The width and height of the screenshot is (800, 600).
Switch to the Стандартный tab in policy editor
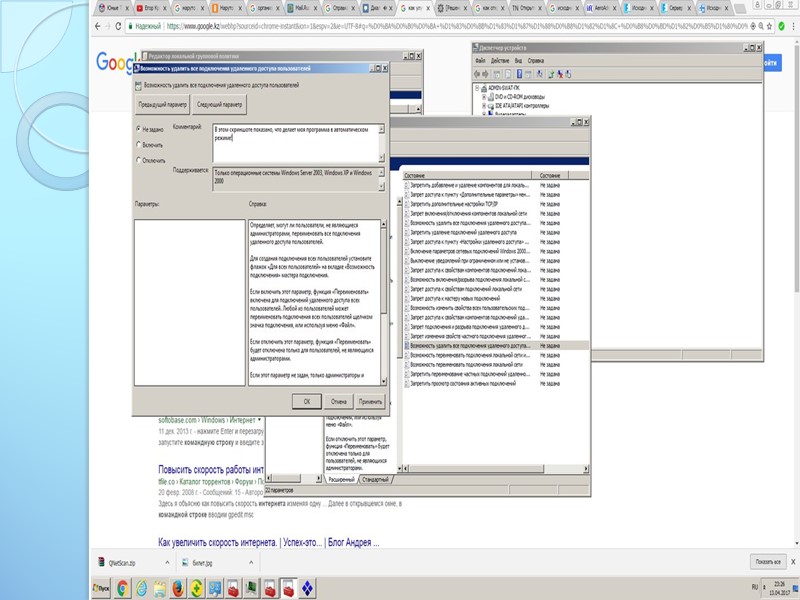pyautogui.click(x=376, y=480)
